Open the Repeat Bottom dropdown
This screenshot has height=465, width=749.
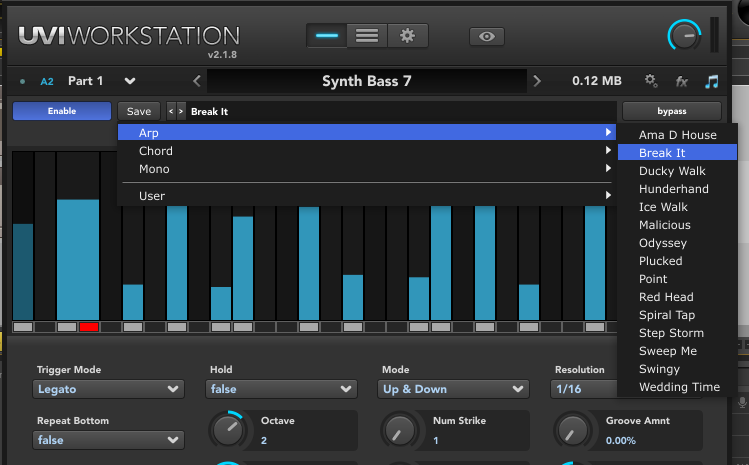click(x=108, y=440)
